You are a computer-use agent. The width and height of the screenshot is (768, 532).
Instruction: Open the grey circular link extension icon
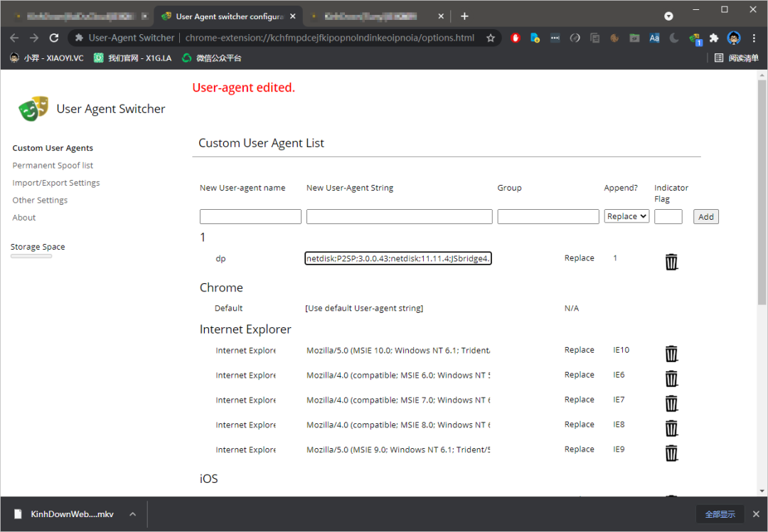click(575, 38)
